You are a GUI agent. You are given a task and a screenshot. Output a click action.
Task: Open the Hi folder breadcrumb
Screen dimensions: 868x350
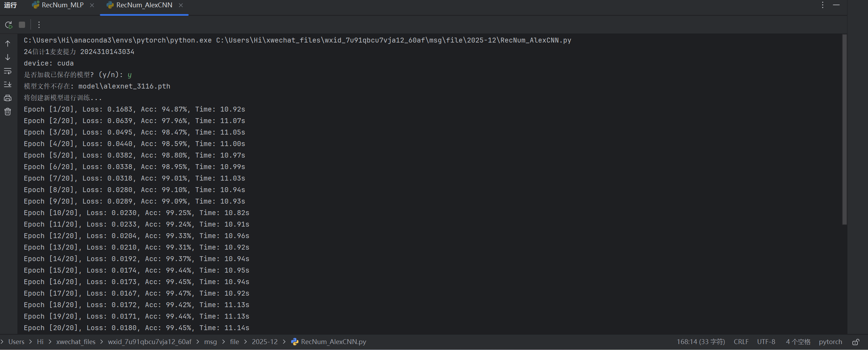(x=40, y=342)
